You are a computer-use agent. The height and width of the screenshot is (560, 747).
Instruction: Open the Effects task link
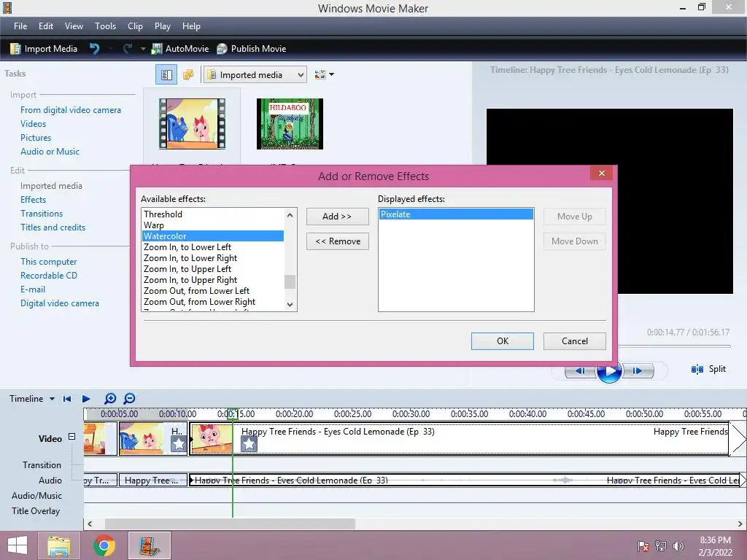(x=33, y=200)
